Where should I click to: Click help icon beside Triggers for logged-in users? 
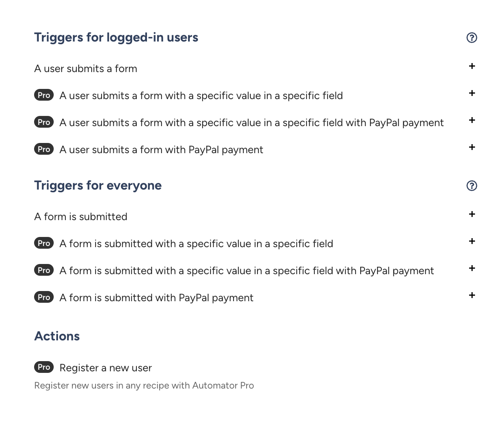pyautogui.click(x=472, y=38)
